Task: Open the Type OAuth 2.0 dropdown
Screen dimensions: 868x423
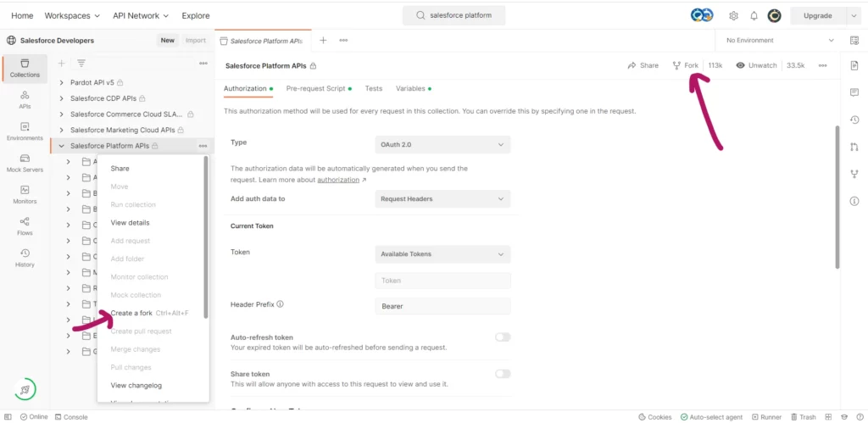Action: click(442, 144)
